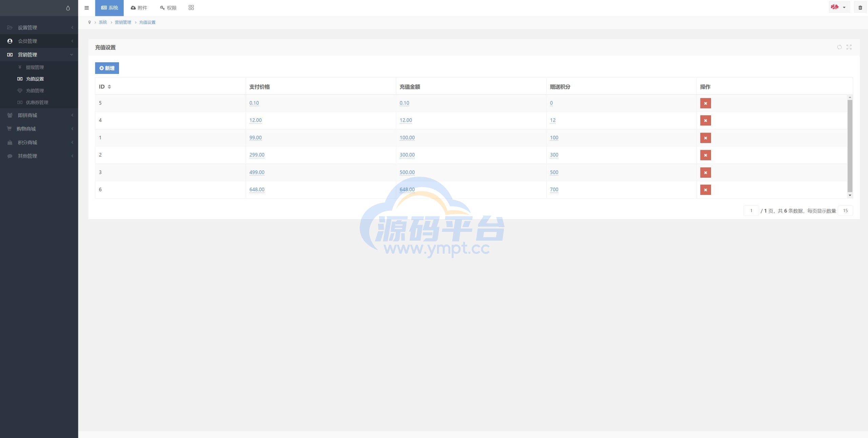Expand 购物商城 sidebar menu
The height and width of the screenshot is (438, 868).
39,129
